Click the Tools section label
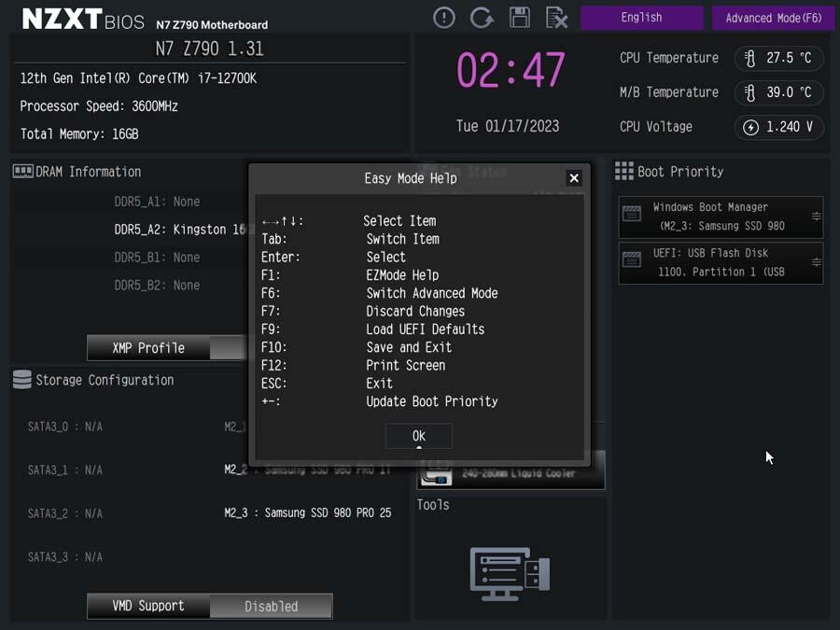The width and height of the screenshot is (840, 630). [433, 505]
